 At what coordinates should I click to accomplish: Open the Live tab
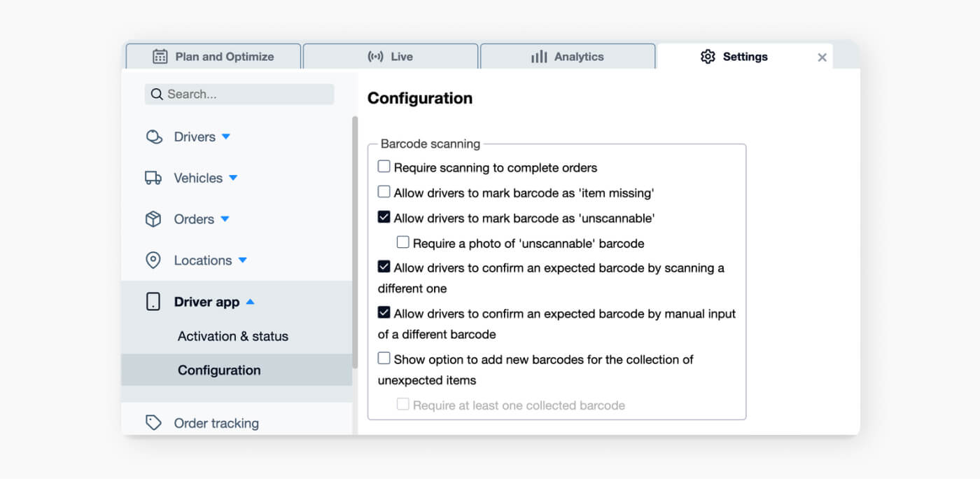(391, 57)
